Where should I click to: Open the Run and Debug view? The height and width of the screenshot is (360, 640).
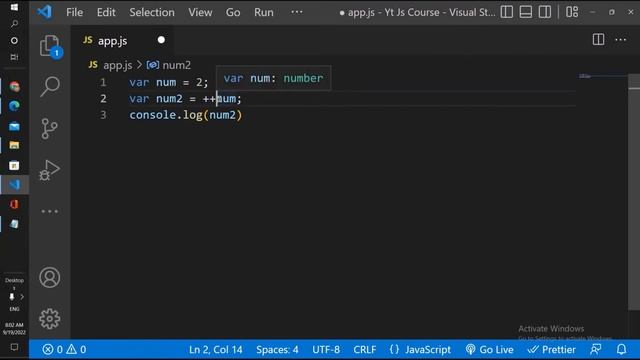pos(50,170)
